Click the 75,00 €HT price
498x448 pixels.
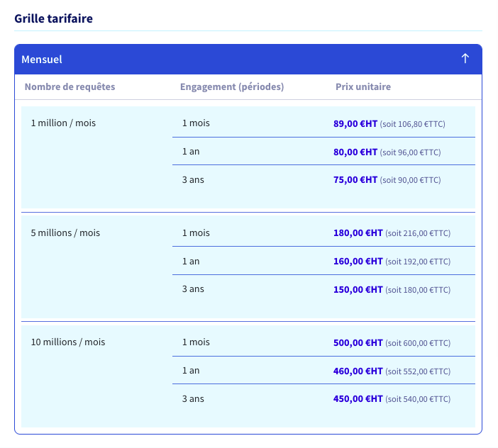pos(355,180)
